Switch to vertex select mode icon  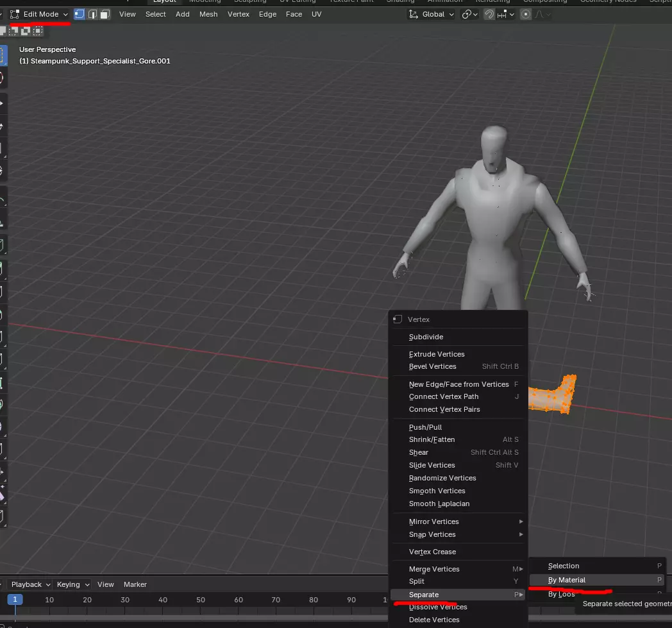click(x=80, y=14)
